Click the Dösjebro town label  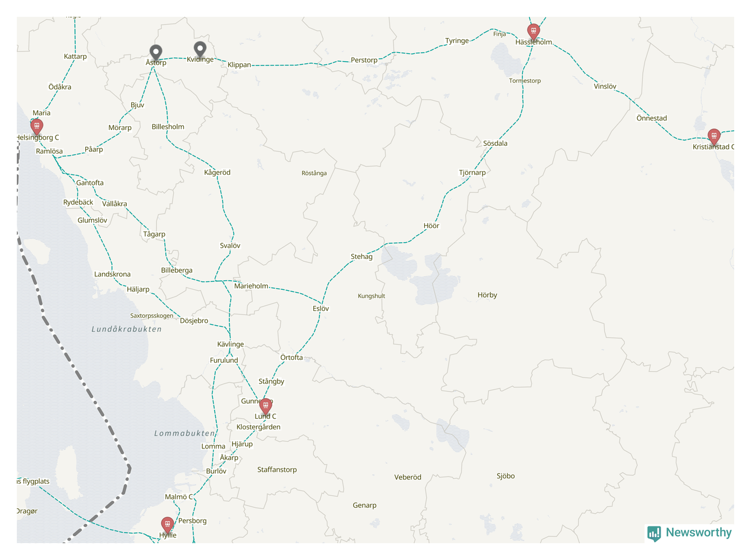194,321
